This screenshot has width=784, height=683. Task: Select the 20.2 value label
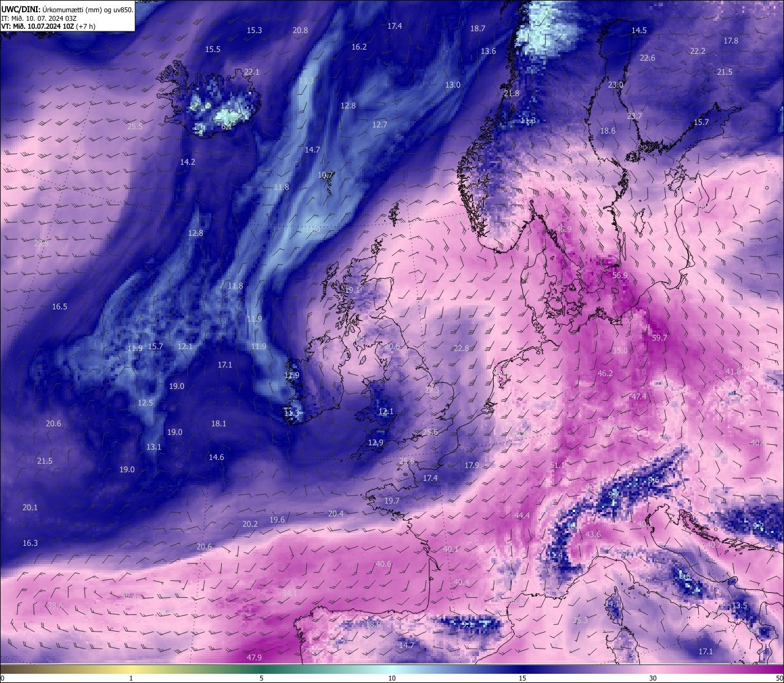click(x=250, y=524)
